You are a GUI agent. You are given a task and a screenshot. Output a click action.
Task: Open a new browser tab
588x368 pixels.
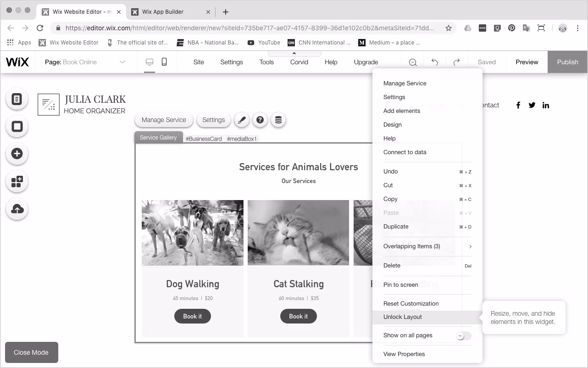[225, 12]
